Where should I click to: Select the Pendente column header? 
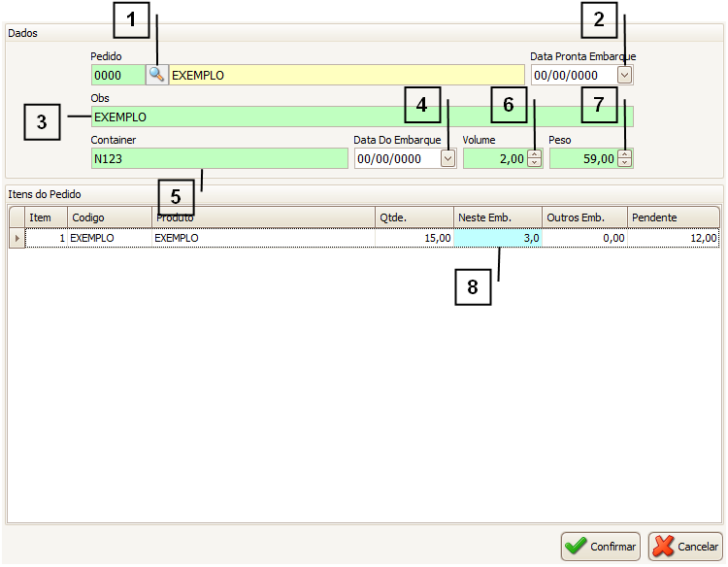point(673,217)
